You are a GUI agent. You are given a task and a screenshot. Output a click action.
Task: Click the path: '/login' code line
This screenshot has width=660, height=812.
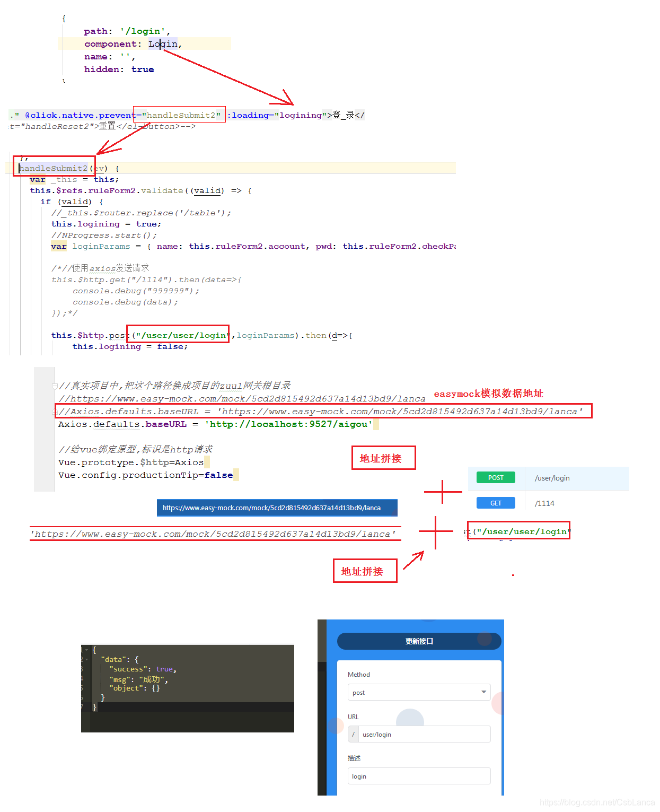point(127,31)
